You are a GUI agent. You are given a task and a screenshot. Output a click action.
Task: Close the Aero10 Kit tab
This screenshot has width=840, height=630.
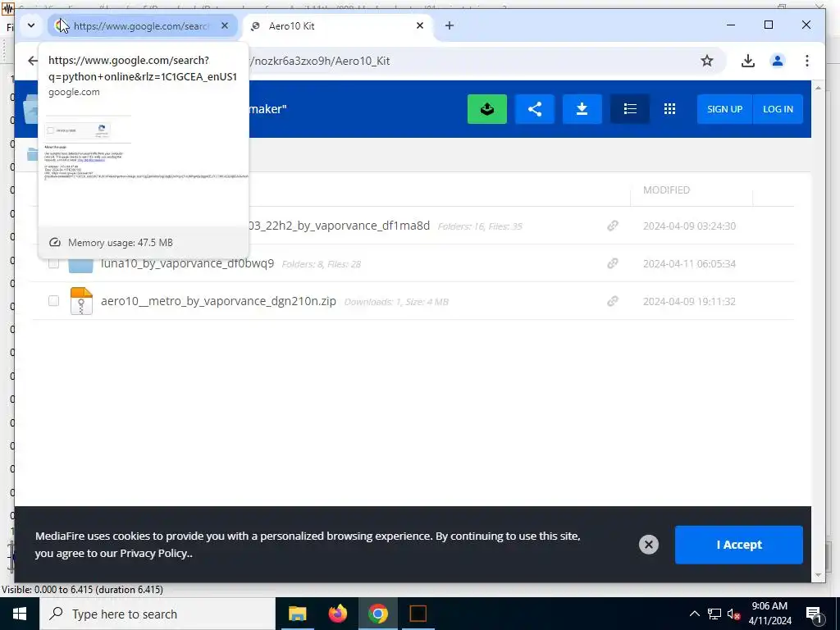[420, 25]
